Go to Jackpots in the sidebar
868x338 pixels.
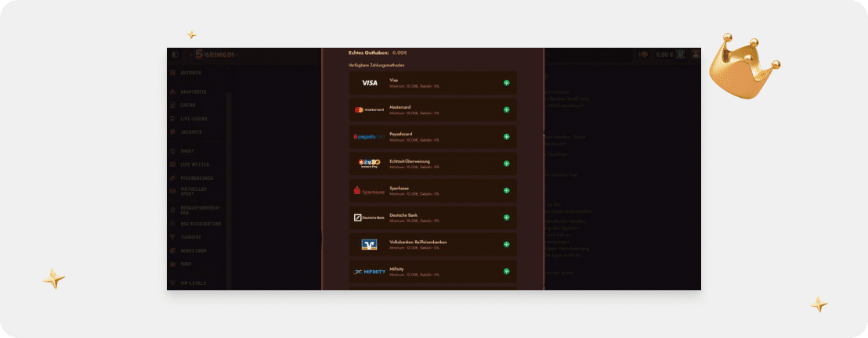191,132
